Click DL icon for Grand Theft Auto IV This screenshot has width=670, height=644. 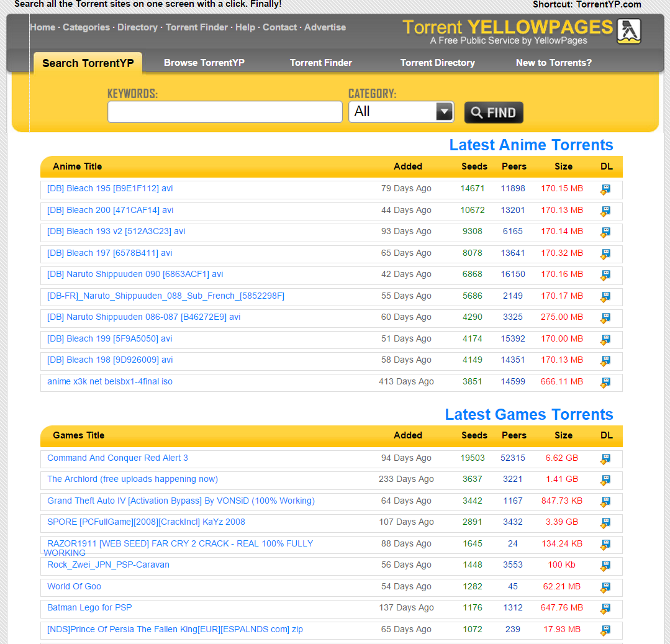(x=605, y=502)
